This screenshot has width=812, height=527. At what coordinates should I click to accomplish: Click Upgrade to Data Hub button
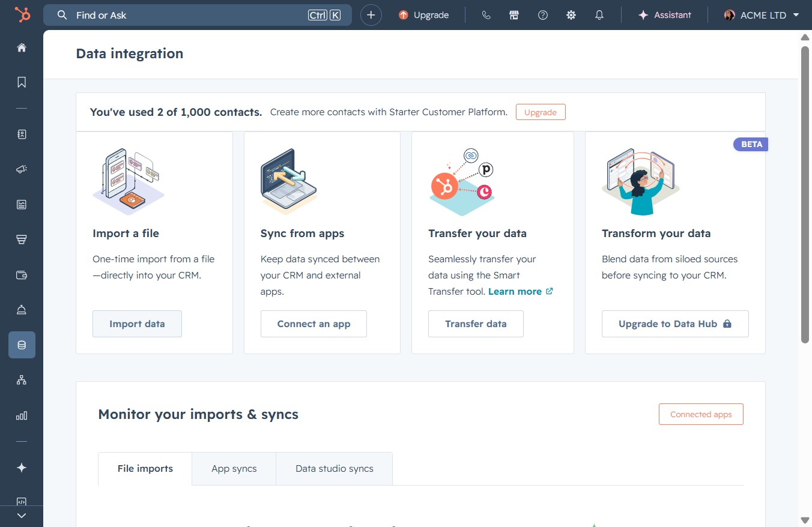675,324
